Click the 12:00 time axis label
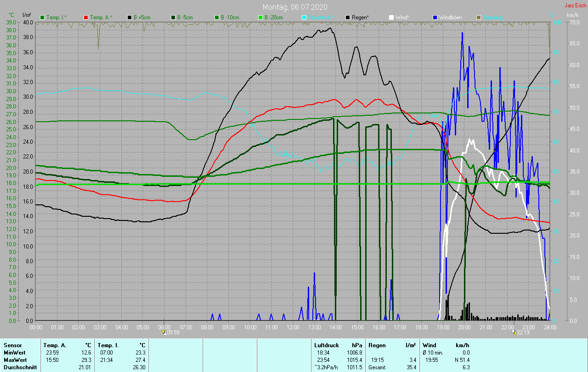The width and height of the screenshot is (588, 372). [x=293, y=327]
